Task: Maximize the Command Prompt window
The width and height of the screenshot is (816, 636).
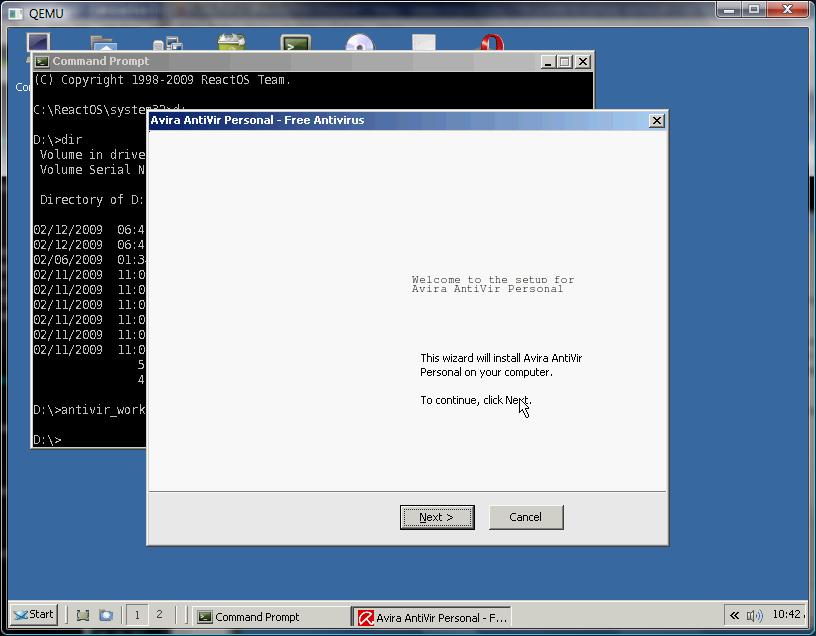Action: tap(565, 62)
